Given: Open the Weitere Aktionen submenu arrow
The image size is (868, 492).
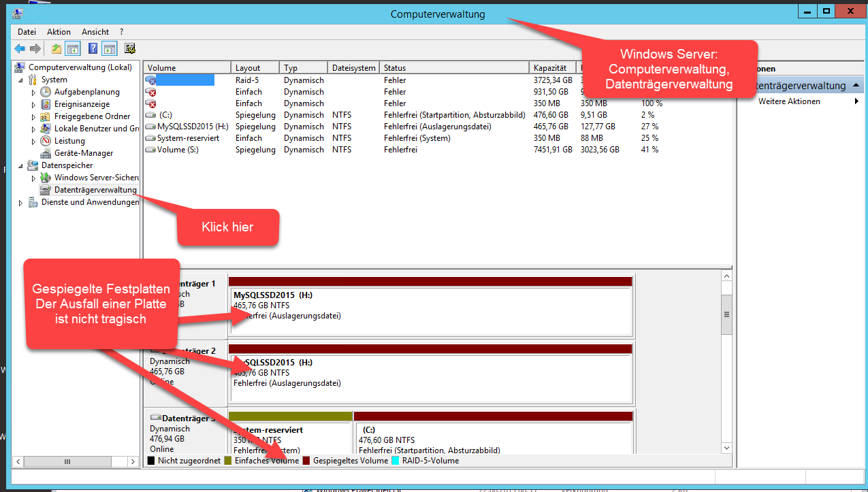Looking at the screenshot, I should coord(856,101).
